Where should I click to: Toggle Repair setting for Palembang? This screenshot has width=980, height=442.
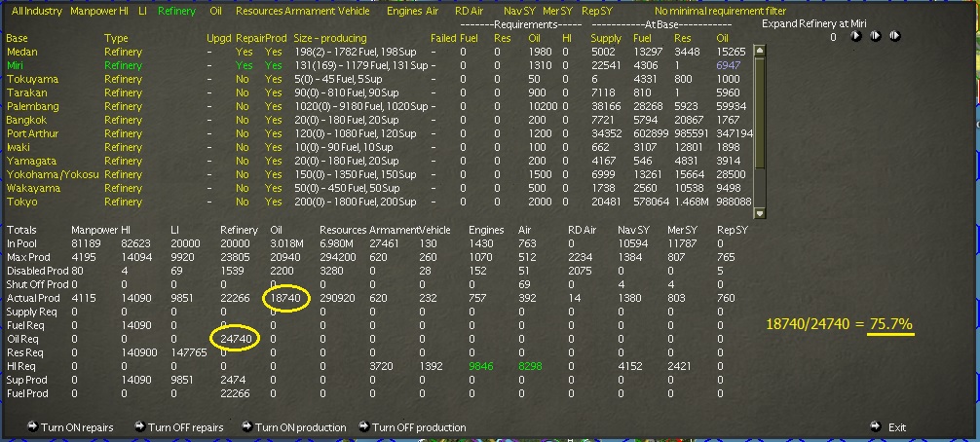coord(242,107)
